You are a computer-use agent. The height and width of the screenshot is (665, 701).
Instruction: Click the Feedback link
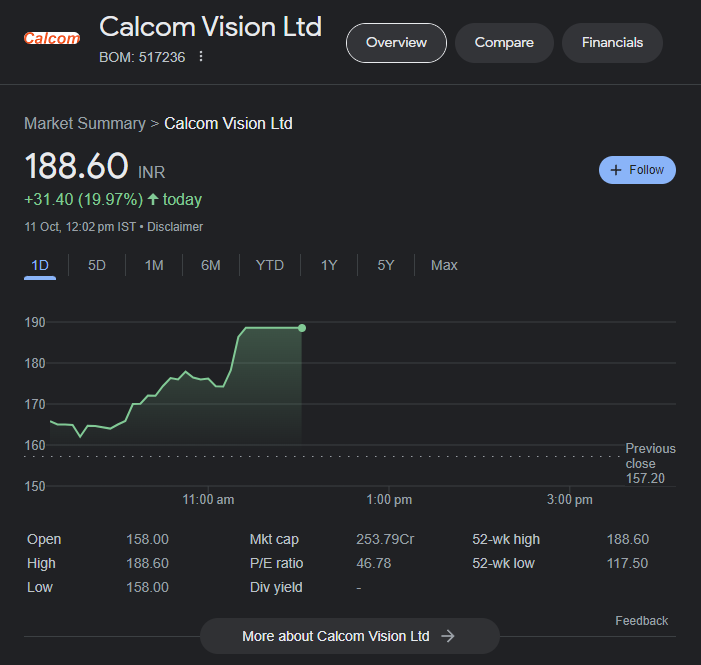pos(642,621)
